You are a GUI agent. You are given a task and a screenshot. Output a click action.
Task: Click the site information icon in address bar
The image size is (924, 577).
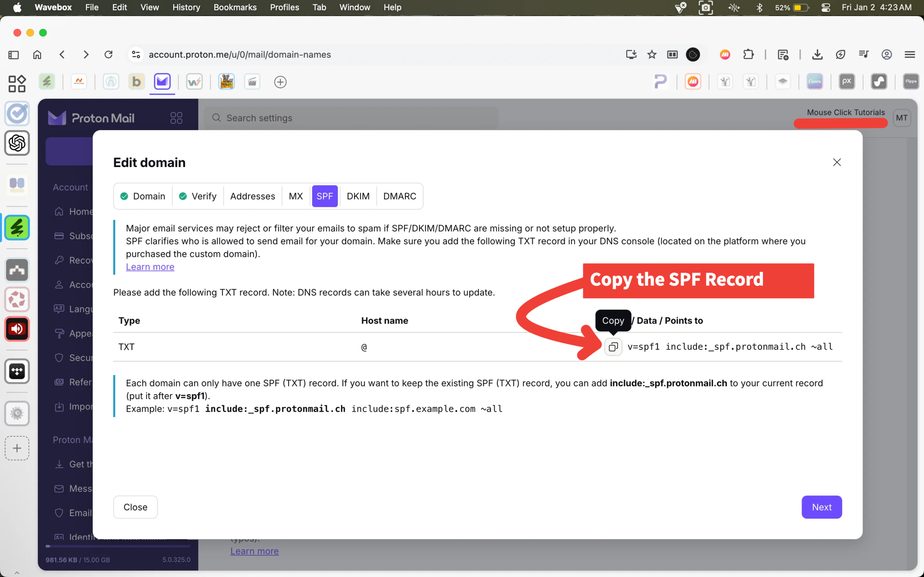tap(136, 54)
